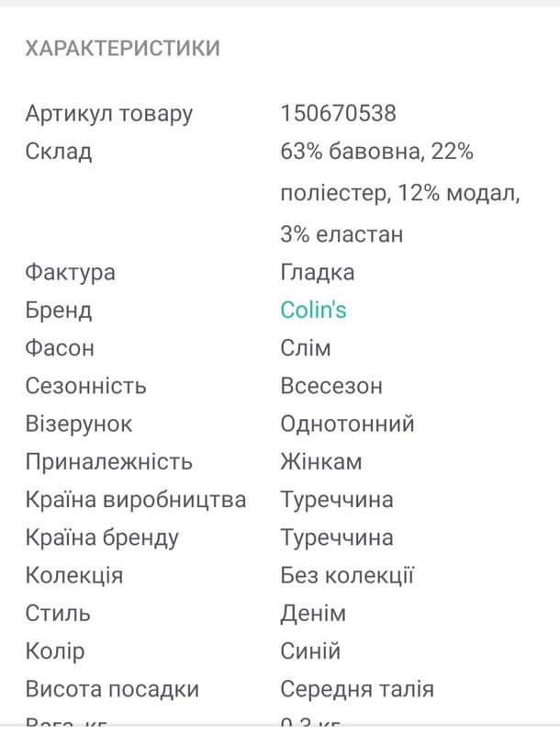Click the Артикул товару label
Viewport: 560px width, 735px height.
(x=109, y=115)
